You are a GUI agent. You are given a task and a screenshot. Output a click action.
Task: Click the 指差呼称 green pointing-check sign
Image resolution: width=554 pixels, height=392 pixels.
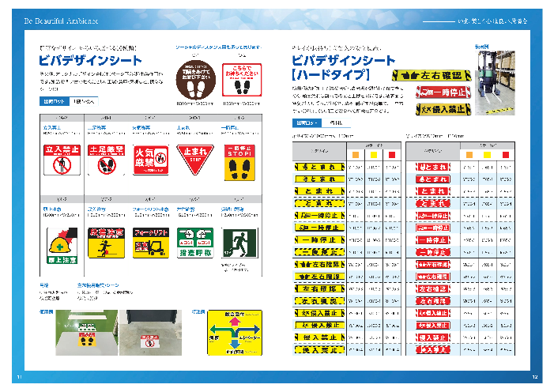click(x=194, y=244)
